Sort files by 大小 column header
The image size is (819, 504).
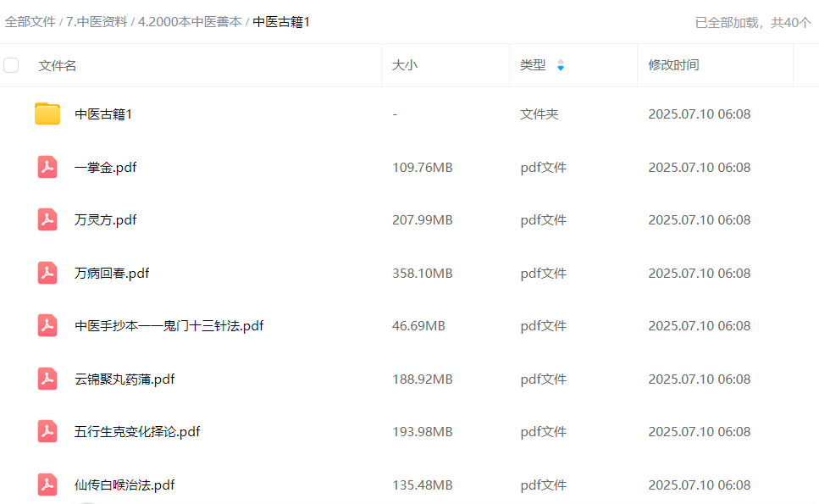404,65
